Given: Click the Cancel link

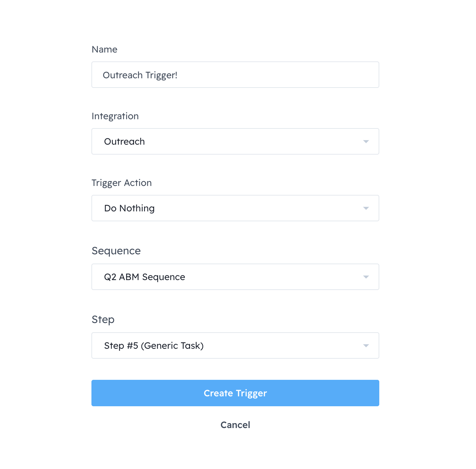Looking at the screenshot, I should pos(235,425).
